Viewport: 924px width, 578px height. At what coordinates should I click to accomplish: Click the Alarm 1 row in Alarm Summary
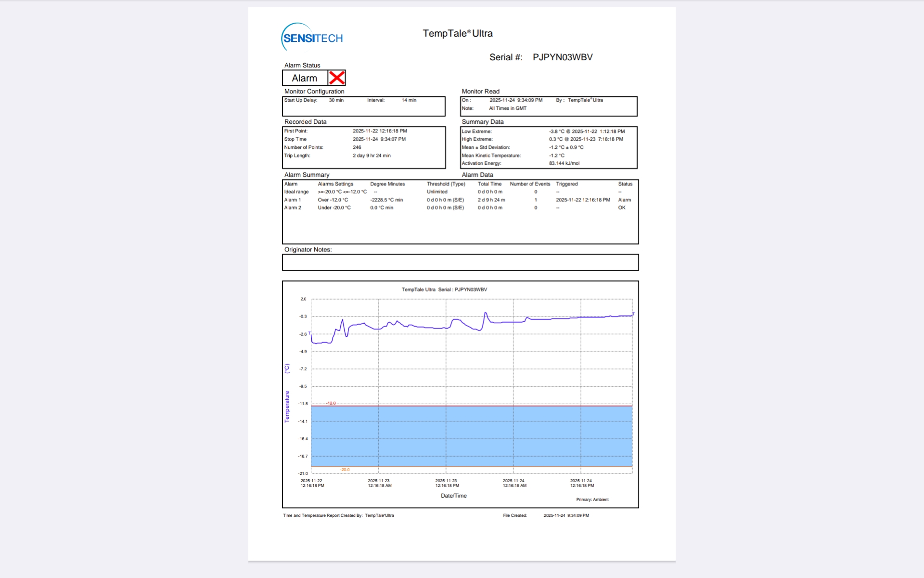(x=292, y=200)
